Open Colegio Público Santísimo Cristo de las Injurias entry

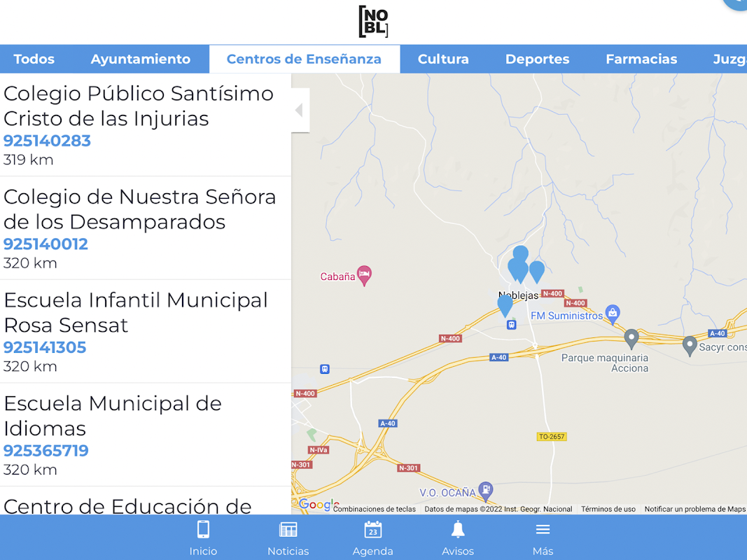click(x=146, y=125)
